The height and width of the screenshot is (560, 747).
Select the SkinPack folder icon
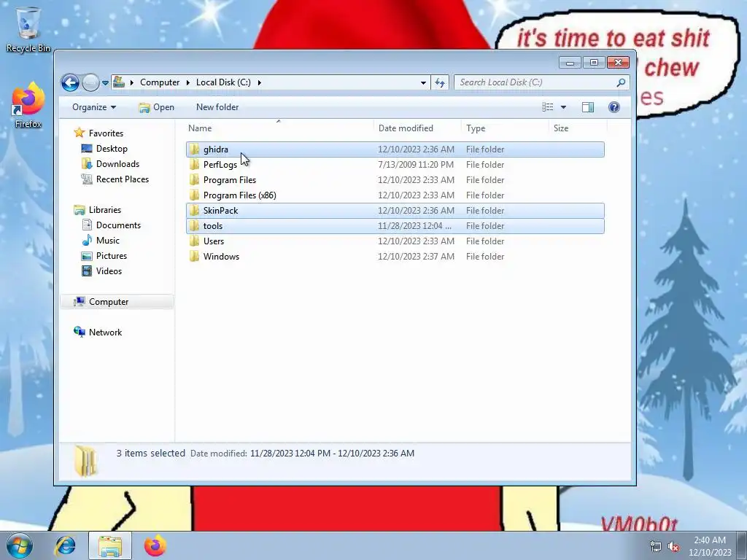(x=194, y=211)
